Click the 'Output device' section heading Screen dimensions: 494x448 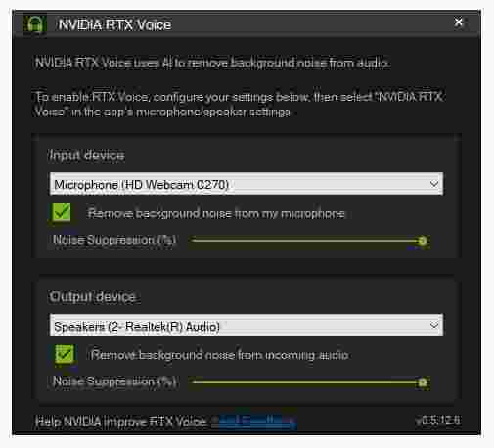tap(92, 296)
